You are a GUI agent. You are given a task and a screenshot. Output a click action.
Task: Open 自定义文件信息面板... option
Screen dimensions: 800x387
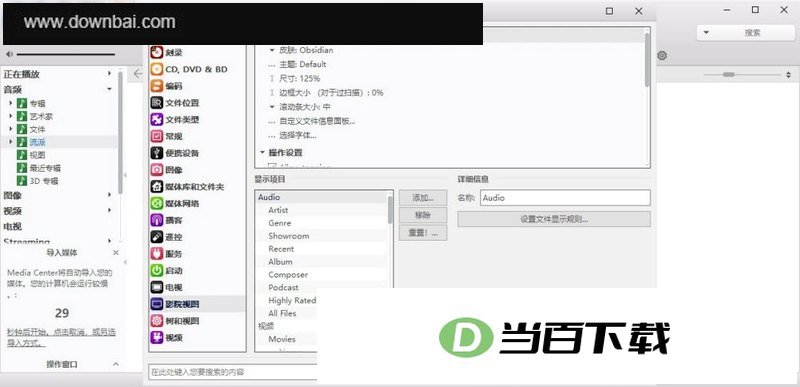click(x=317, y=121)
